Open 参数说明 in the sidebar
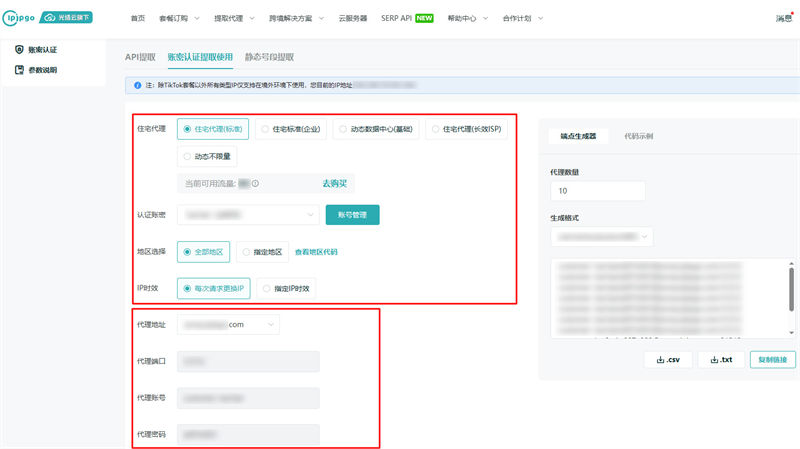 pyautogui.click(x=42, y=70)
